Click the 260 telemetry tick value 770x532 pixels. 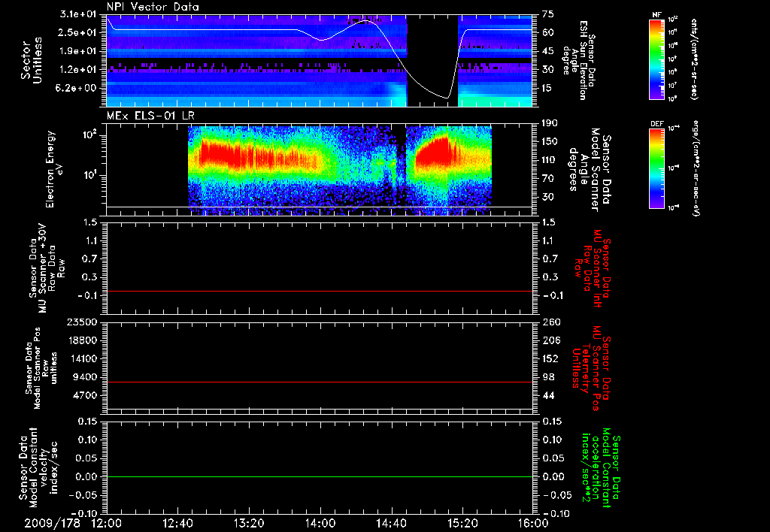point(550,322)
